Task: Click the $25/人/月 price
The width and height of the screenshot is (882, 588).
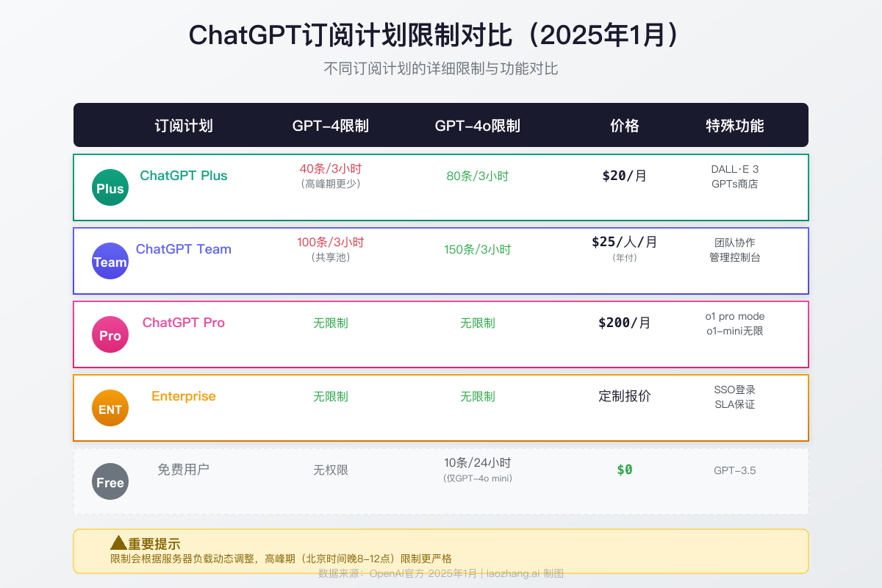Action: coord(625,242)
